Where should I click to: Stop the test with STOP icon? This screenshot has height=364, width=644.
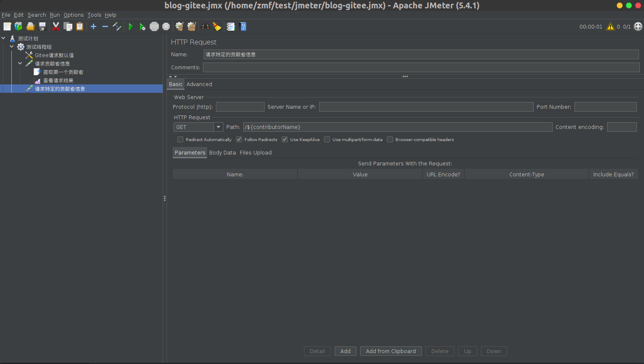coord(154,26)
